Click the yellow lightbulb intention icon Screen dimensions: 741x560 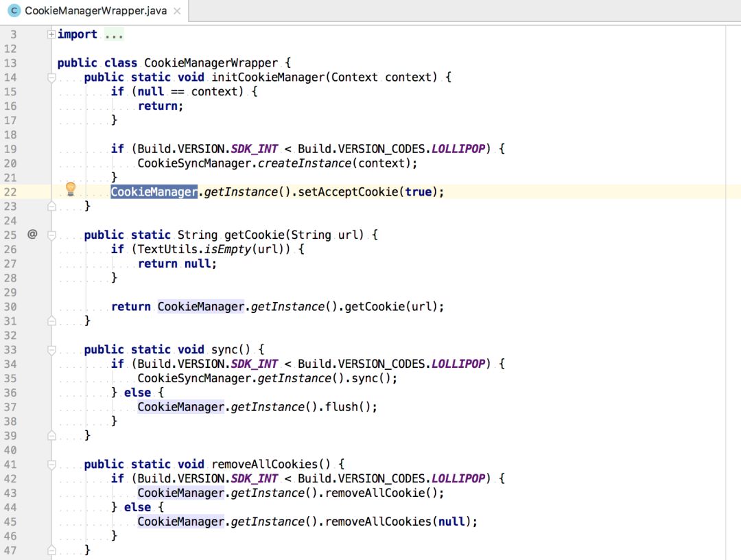click(71, 189)
